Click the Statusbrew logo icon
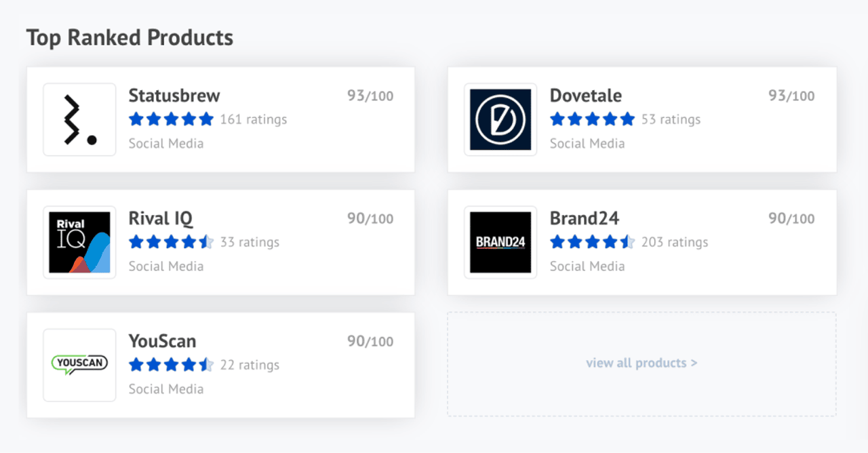 [x=79, y=119]
